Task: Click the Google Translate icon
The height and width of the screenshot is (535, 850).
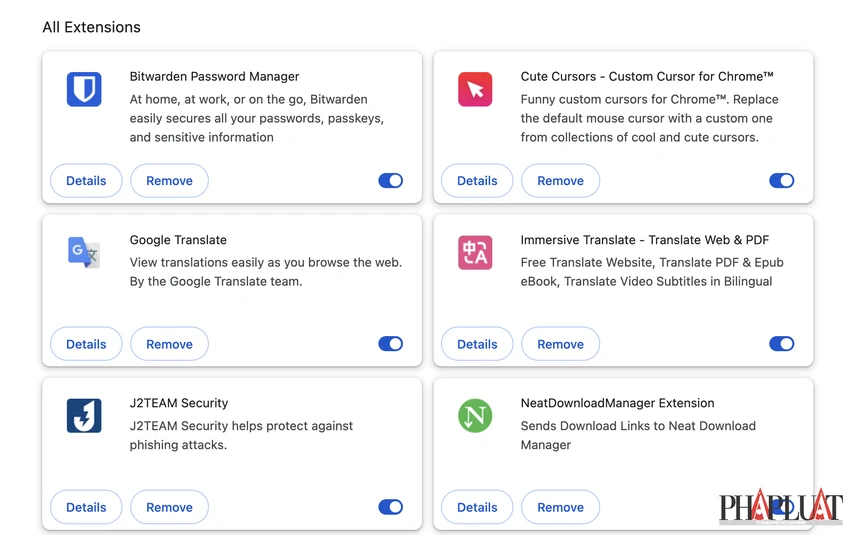Action: coord(84,253)
